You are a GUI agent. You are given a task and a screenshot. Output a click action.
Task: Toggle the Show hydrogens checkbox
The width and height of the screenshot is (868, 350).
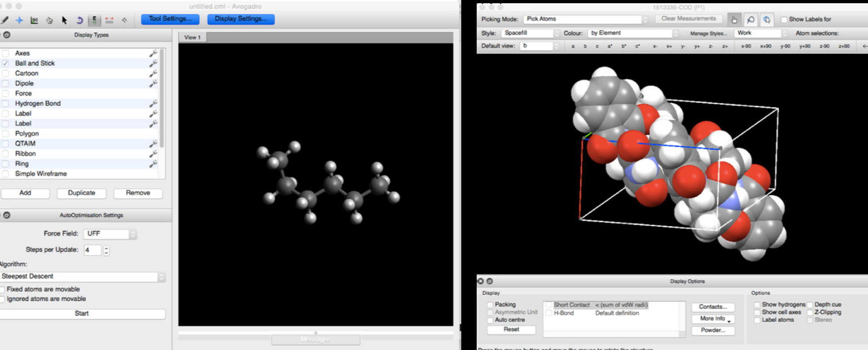tap(757, 305)
